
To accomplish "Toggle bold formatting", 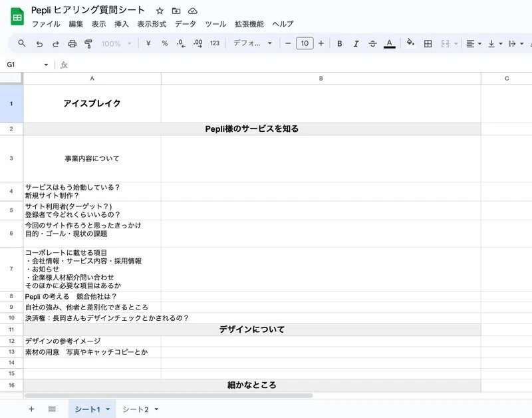I will [x=339, y=43].
